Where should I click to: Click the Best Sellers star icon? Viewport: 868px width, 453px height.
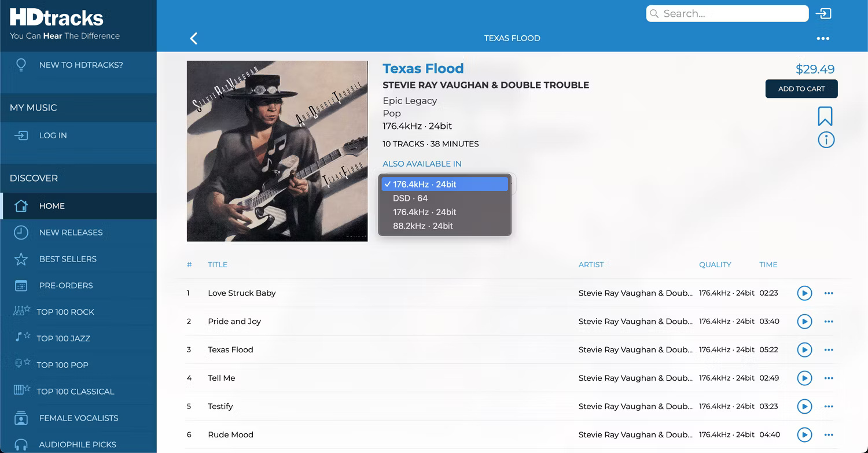tap(20, 259)
